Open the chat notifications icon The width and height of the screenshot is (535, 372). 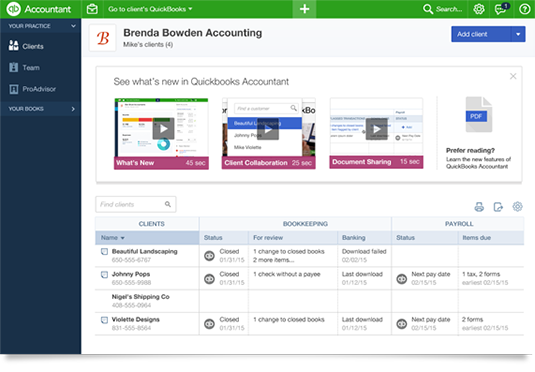click(501, 9)
